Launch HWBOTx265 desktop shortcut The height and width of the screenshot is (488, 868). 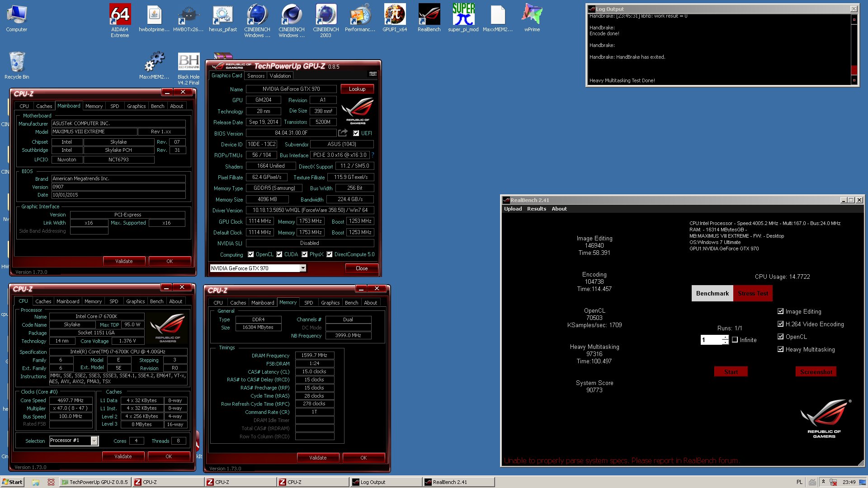click(x=189, y=18)
